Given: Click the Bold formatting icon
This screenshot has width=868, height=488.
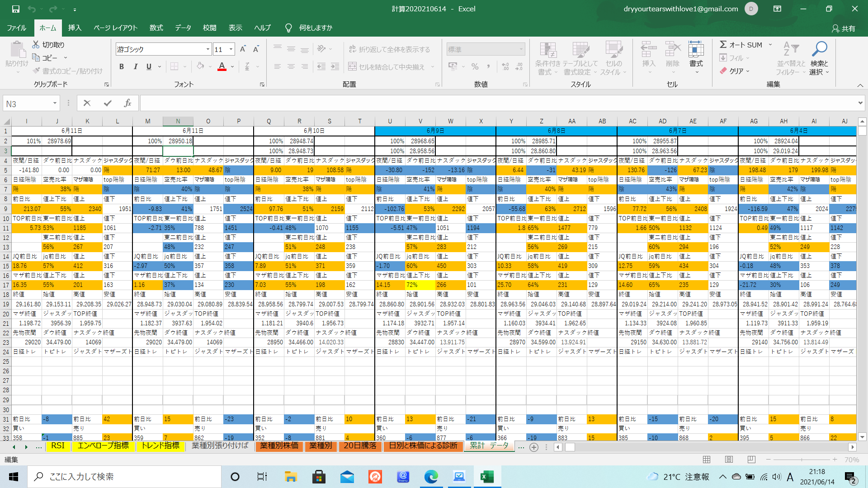Looking at the screenshot, I should 121,67.
